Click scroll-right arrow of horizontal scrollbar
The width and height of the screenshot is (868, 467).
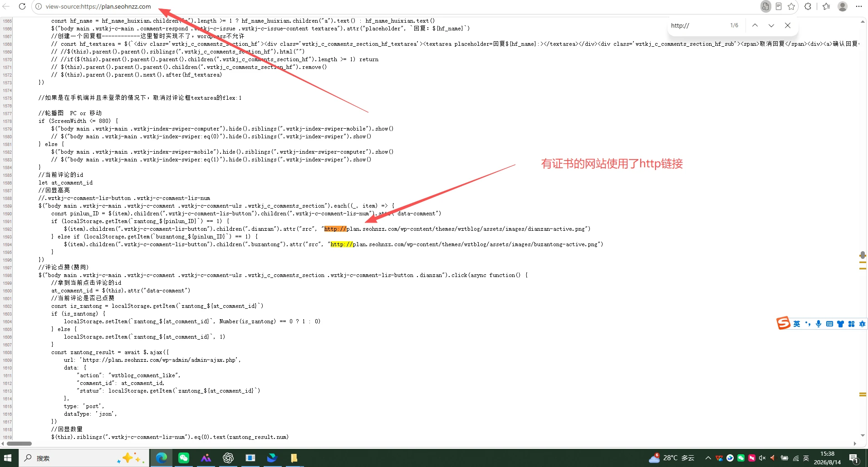[855, 443]
